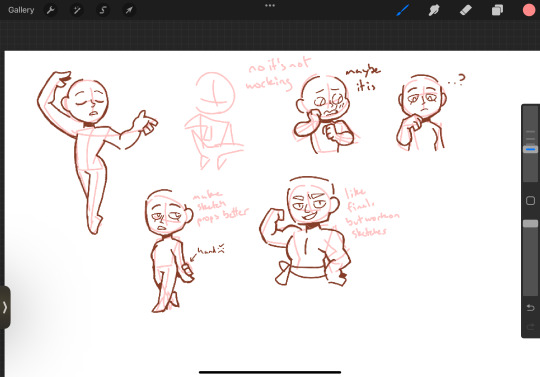540x377 pixels.
Task: Click the brush opacity slider handle
Action: tap(530, 224)
